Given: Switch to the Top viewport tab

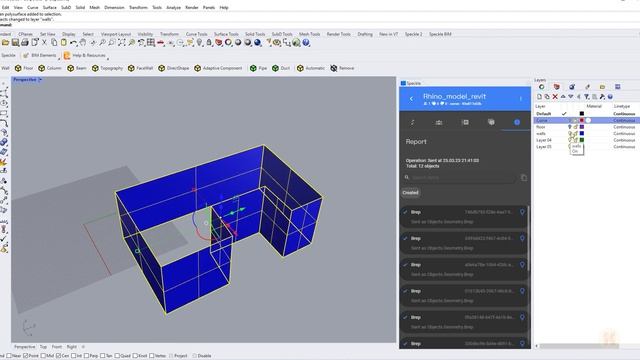Looking at the screenshot, I should coord(43,347).
